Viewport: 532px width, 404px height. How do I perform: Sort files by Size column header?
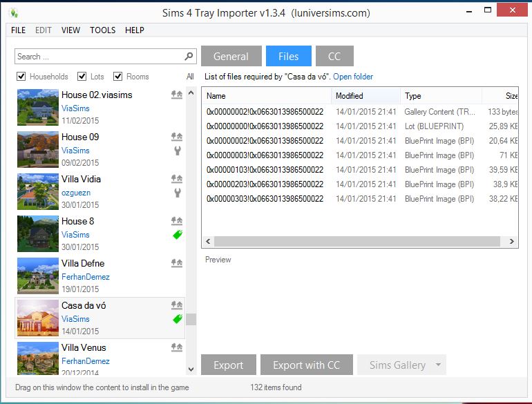click(500, 96)
